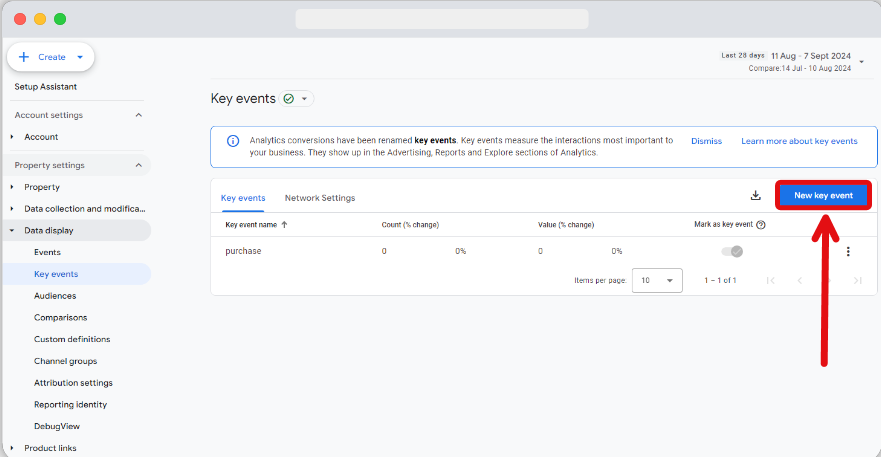881x457 pixels.
Task: Open DebugView in the sidebar
Action: [x=57, y=427]
